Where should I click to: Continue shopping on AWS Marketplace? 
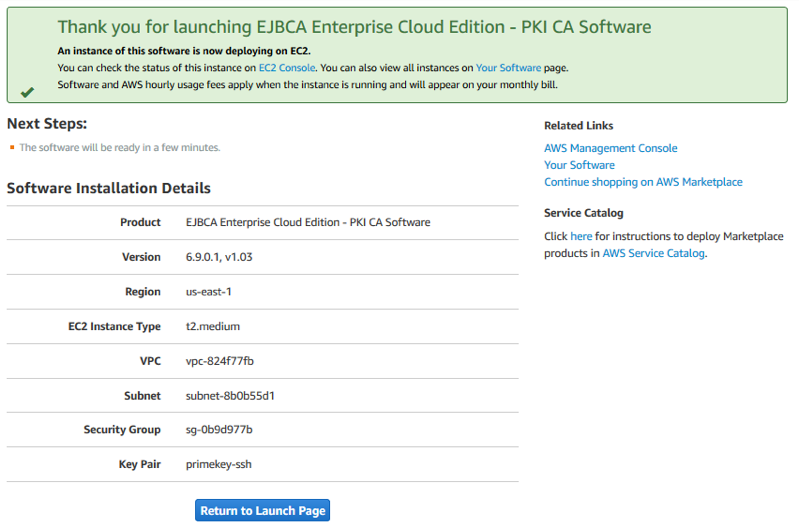[x=643, y=182]
